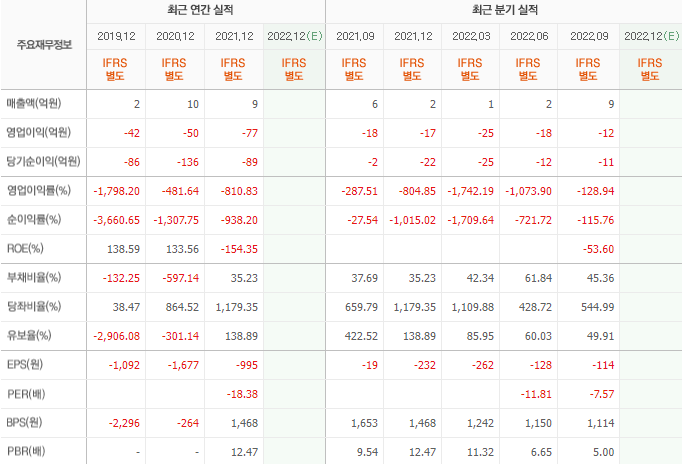
Task: Click ROE value 138.59
Action: click(x=123, y=250)
